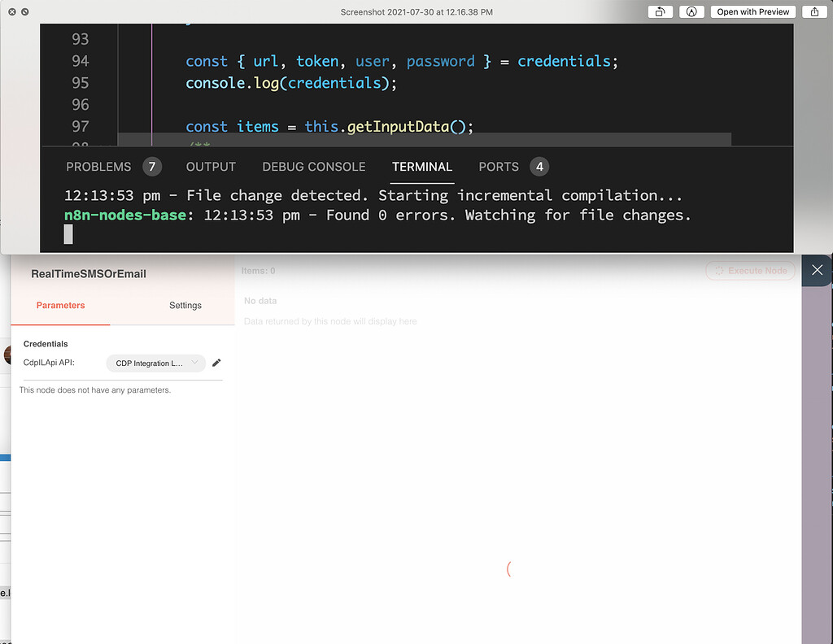The image size is (833, 644).
Task: Open the markup annotation tool icon
Action: (x=691, y=11)
